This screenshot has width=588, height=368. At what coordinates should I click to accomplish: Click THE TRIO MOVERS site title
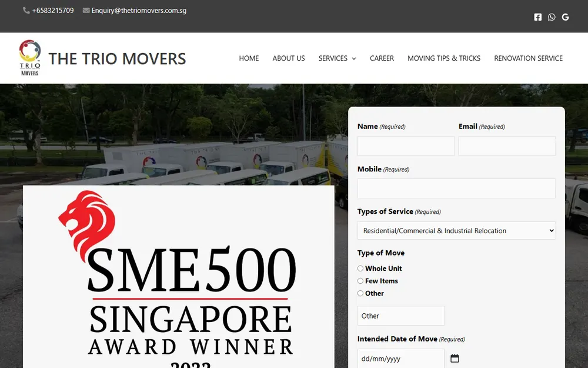117,58
